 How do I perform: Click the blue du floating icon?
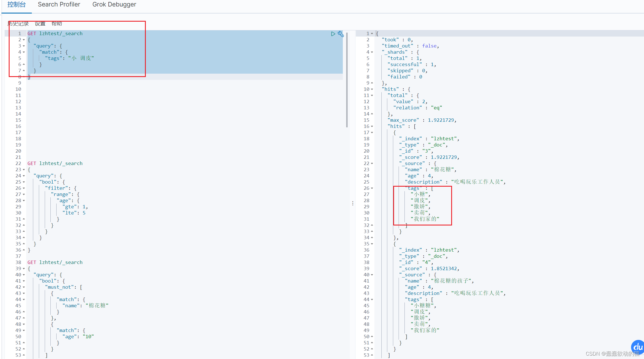click(638, 347)
